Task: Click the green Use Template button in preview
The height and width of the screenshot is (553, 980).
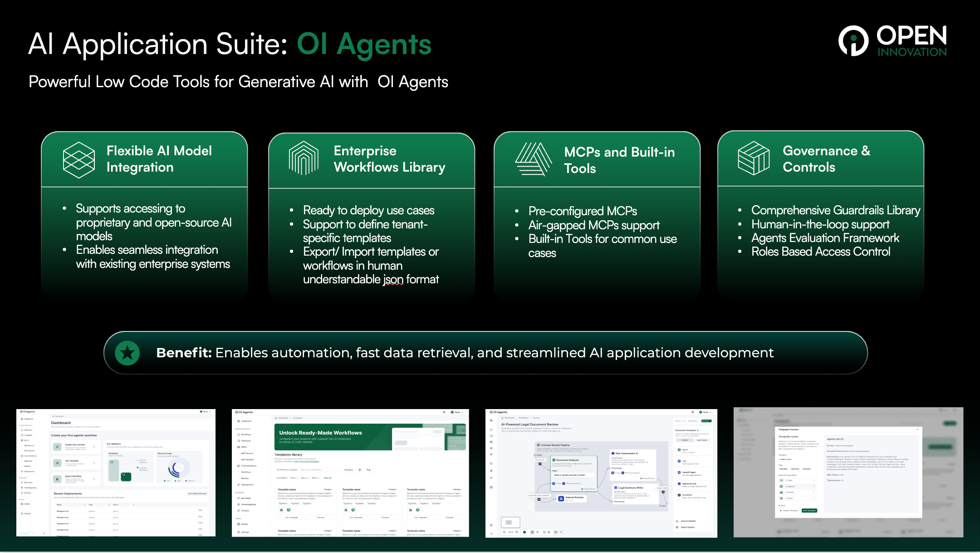Action: pyautogui.click(x=809, y=510)
